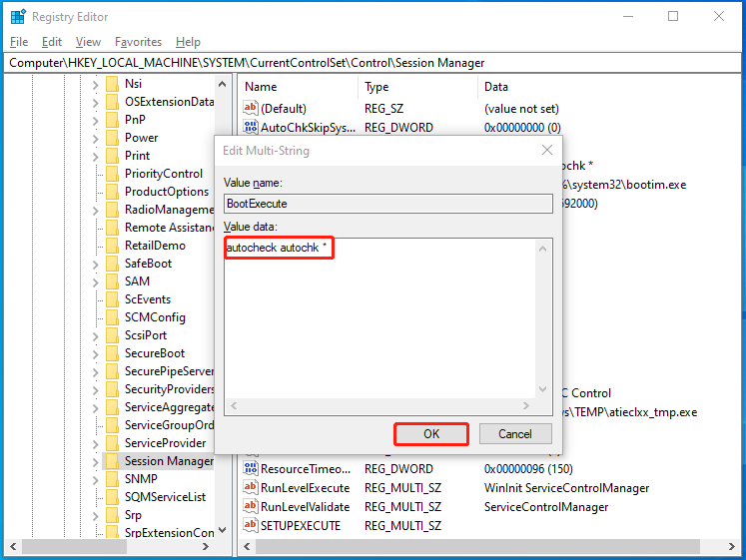This screenshot has width=746, height=560.
Task: Open the Favorites menu
Action: click(x=138, y=42)
